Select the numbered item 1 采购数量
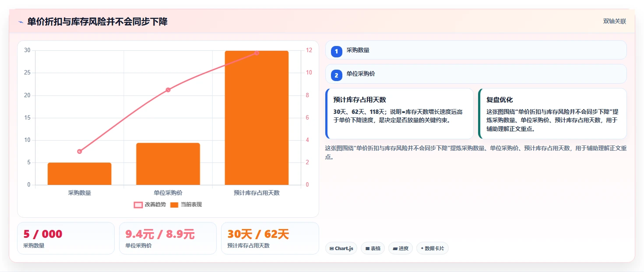The image size is (644, 272). click(x=476, y=50)
